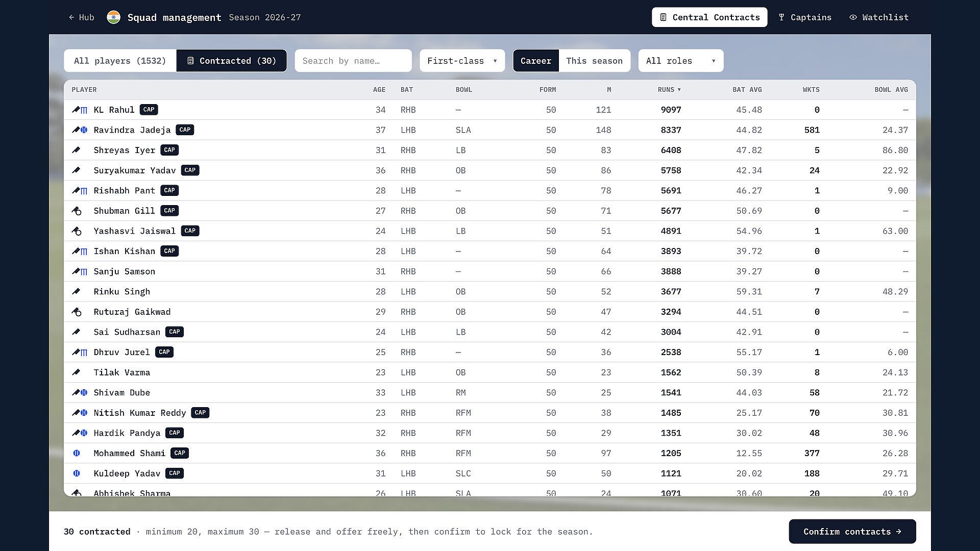Click the India flag icon
Viewport: 980px width, 551px height.
coord(113,17)
